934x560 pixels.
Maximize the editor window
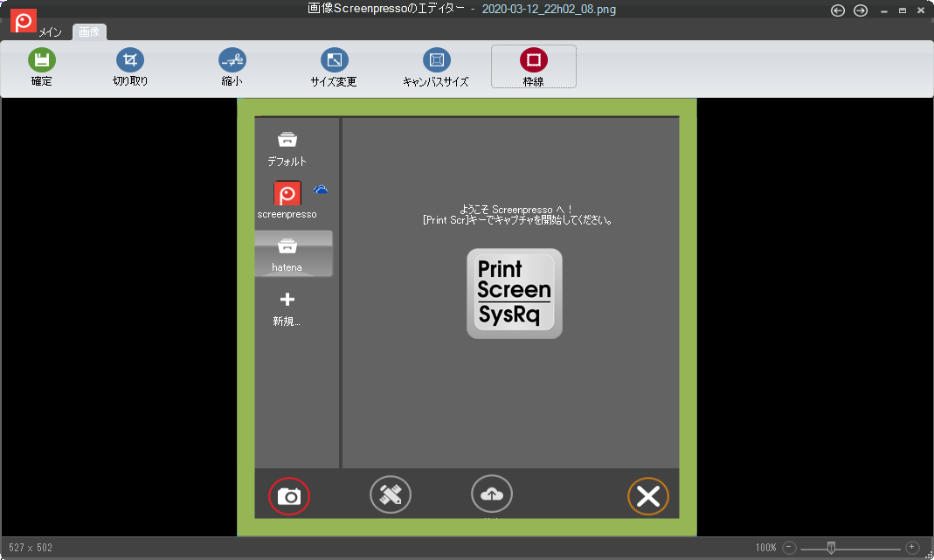tap(903, 10)
